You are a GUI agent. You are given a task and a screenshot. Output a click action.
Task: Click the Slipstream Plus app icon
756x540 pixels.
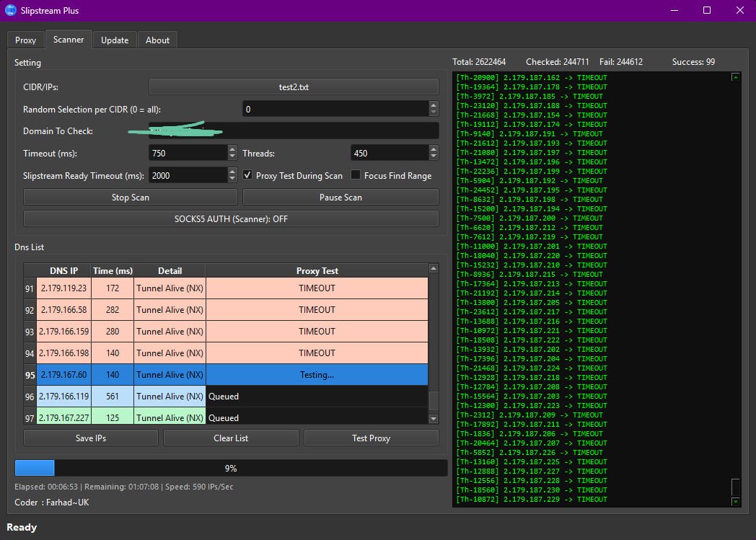(11, 10)
